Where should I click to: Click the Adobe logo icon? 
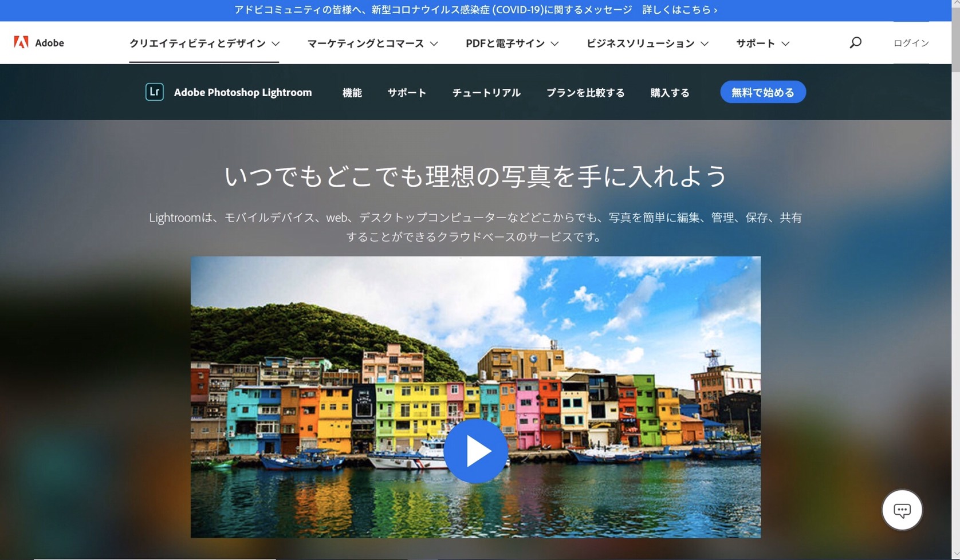pyautogui.click(x=21, y=42)
